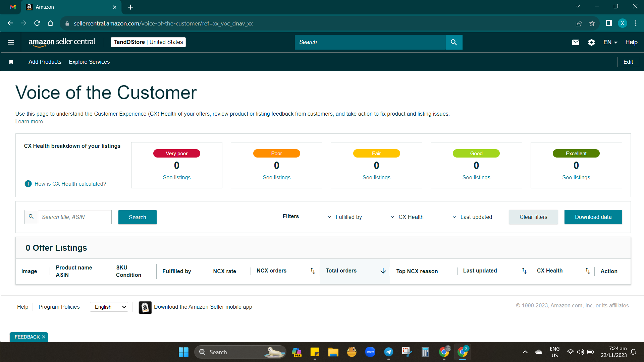Expand the CX Health filter
This screenshot has height=362, width=644.
coord(407,217)
